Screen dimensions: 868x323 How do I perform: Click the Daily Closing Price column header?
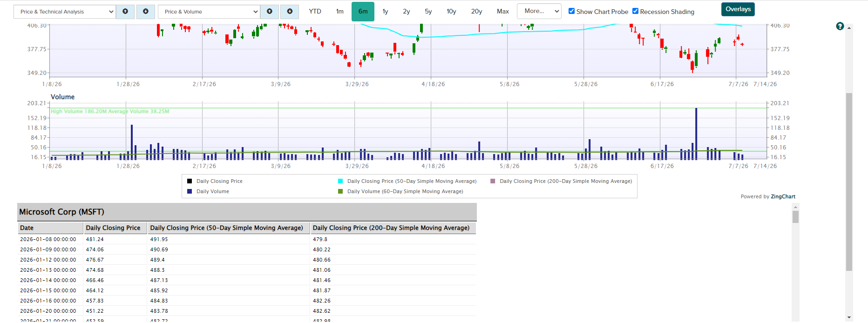pos(115,228)
